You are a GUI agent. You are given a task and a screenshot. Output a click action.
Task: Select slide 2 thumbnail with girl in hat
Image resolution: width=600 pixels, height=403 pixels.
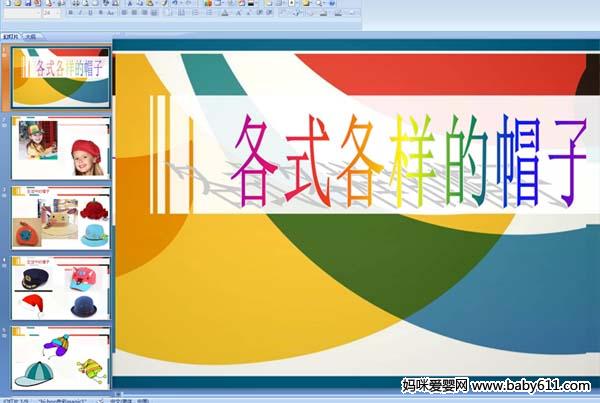pyautogui.click(x=61, y=149)
